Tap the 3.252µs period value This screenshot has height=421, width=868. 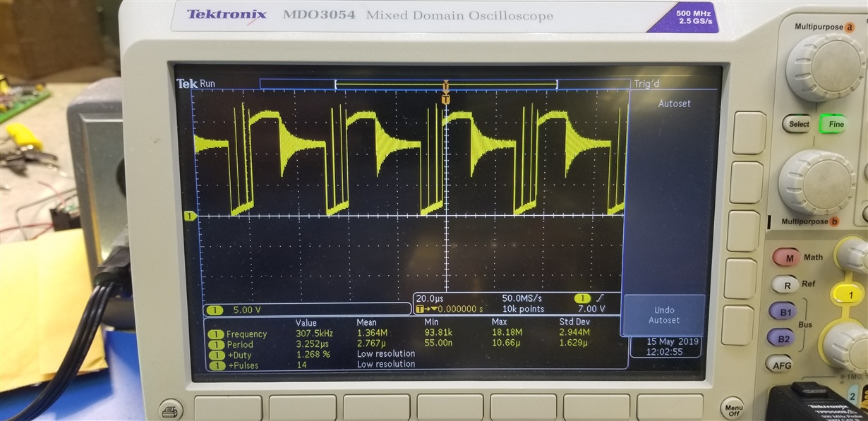(312, 344)
